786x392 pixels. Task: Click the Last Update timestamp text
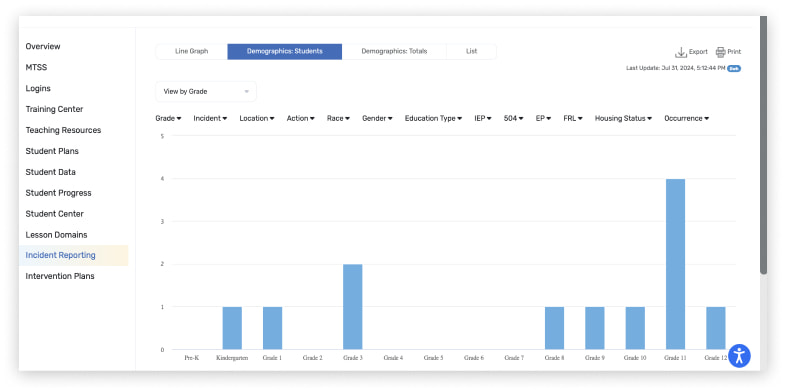[675, 68]
